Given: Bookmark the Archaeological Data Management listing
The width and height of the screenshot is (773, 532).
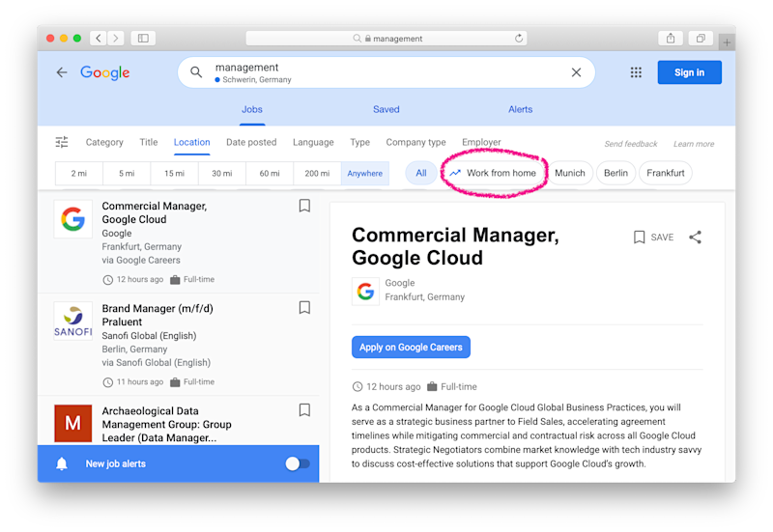Looking at the screenshot, I should click(x=304, y=409).
